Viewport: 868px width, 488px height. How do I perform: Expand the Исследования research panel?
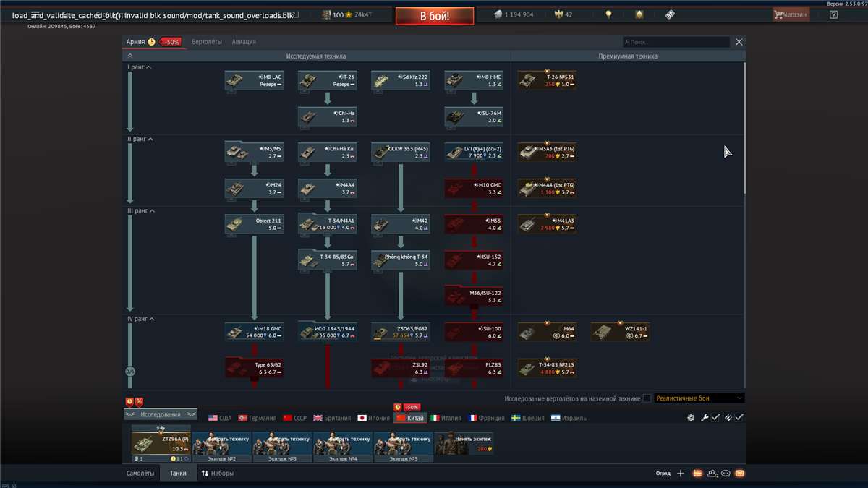coord(161,415)
